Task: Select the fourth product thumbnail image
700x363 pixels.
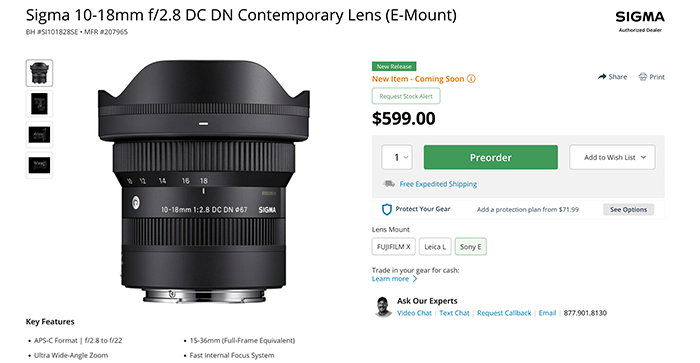Action: click(x=39, y=165)
